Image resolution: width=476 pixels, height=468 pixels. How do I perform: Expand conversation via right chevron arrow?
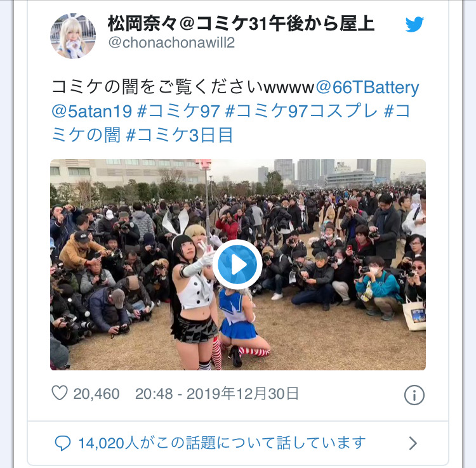click(413, 443)
